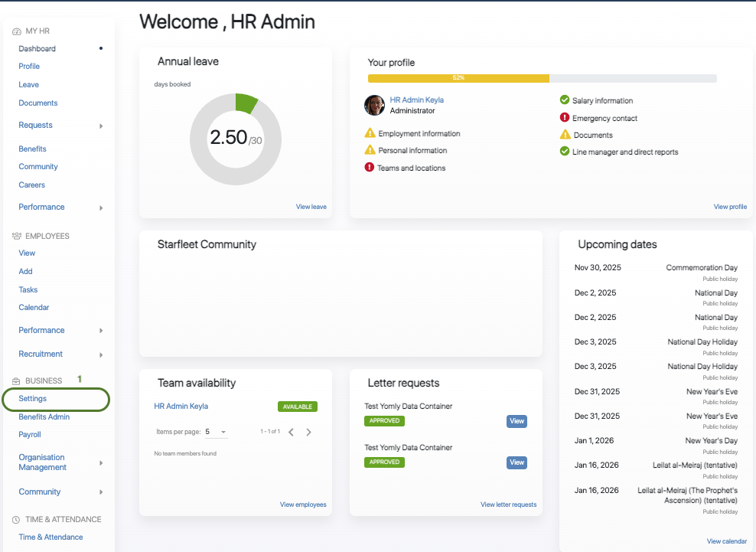The height and width of the screenshot is (552, 756).
Task: View the first approved letter request
Action: [x=516, y=421]
